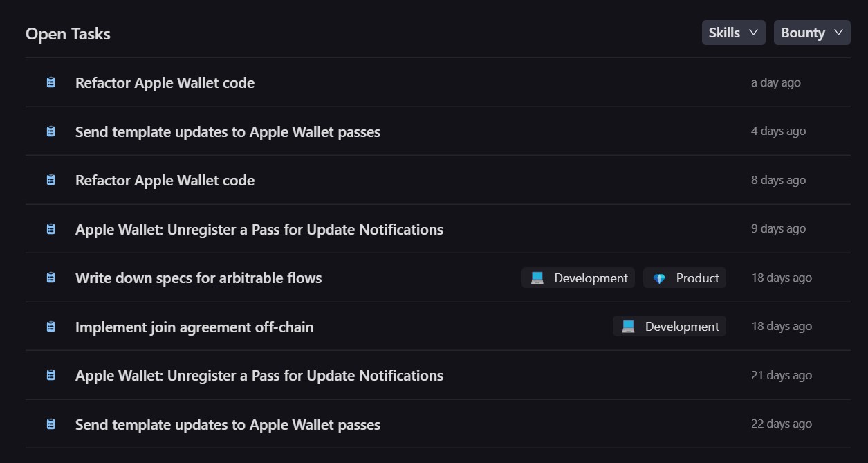
Task: Click task icon of the 21-days-ago Unregister a Pass row
Action: (x=50, y=375)
